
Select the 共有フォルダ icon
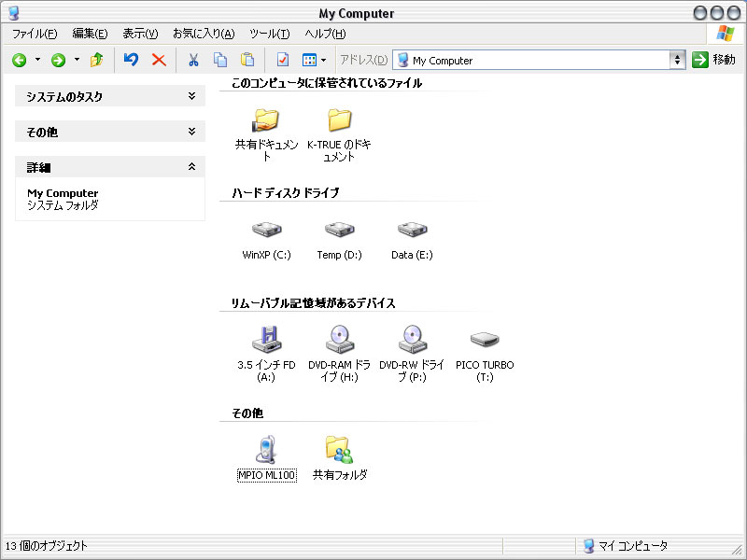(x=339, y=458)
